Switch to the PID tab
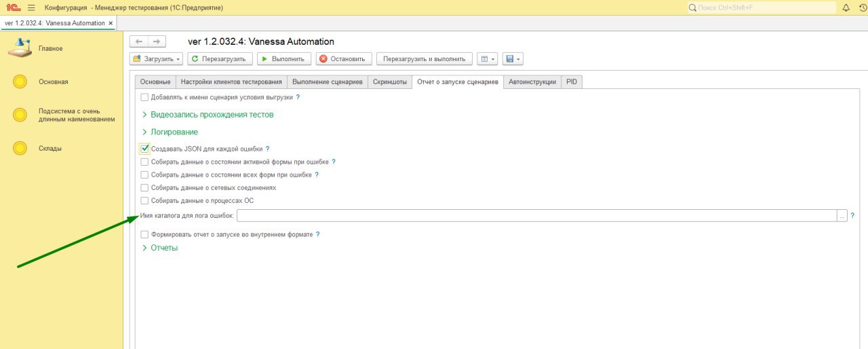868x349 pixels. (572, 81)
